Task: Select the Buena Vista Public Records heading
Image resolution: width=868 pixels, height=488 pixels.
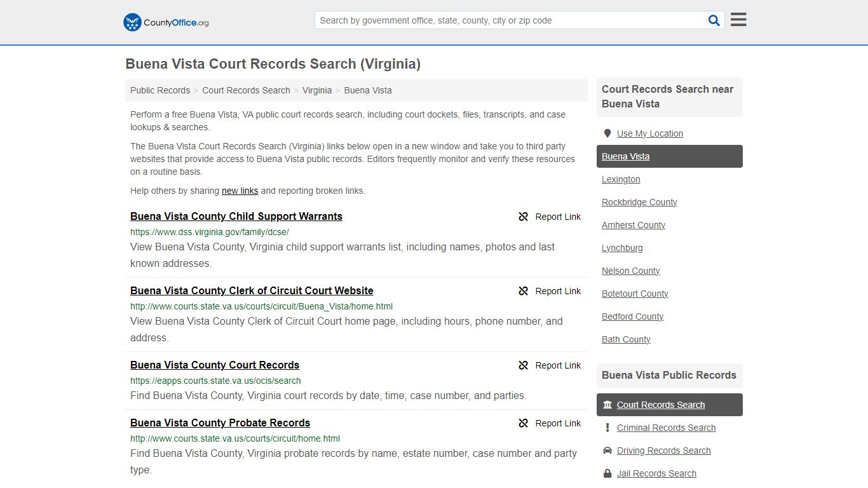Action: 668,375
